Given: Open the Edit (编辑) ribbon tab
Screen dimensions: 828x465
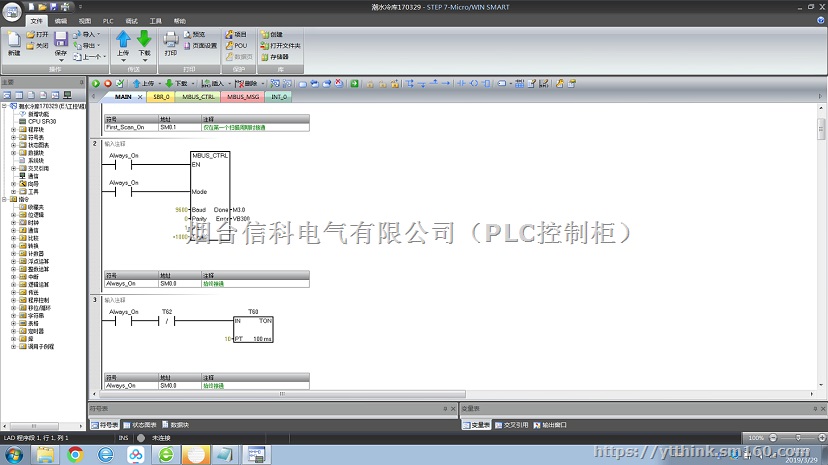Looking at the screenshot, I should click(61, 21).
